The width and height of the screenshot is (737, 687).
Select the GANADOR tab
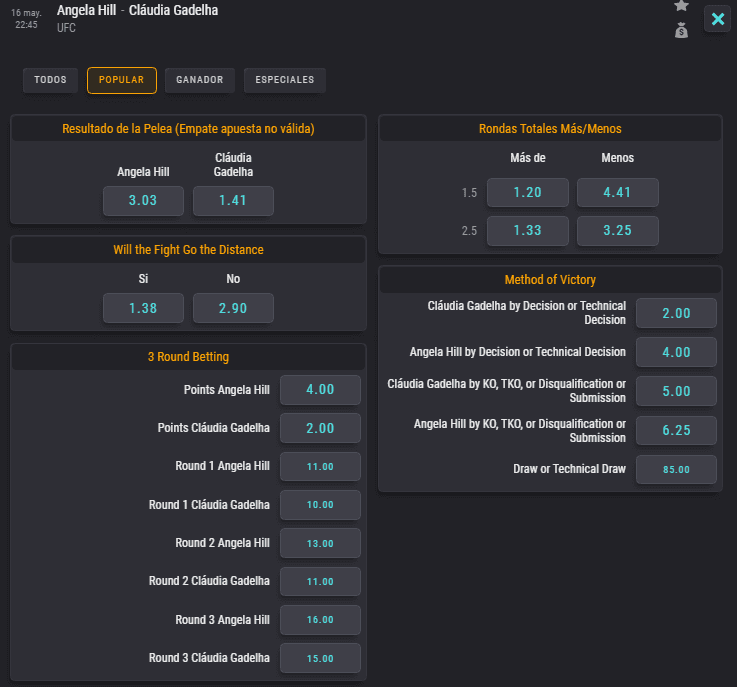200,80
